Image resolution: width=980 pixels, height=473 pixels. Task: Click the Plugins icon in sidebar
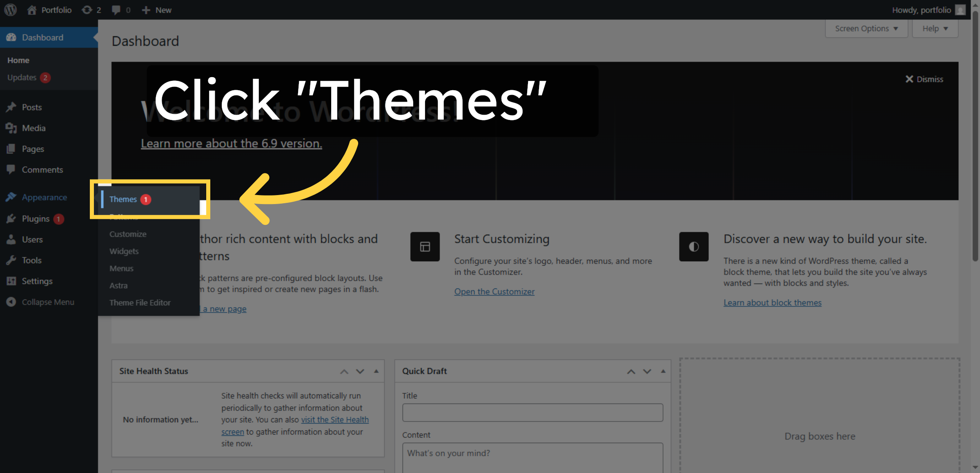(x=11, y=218)
